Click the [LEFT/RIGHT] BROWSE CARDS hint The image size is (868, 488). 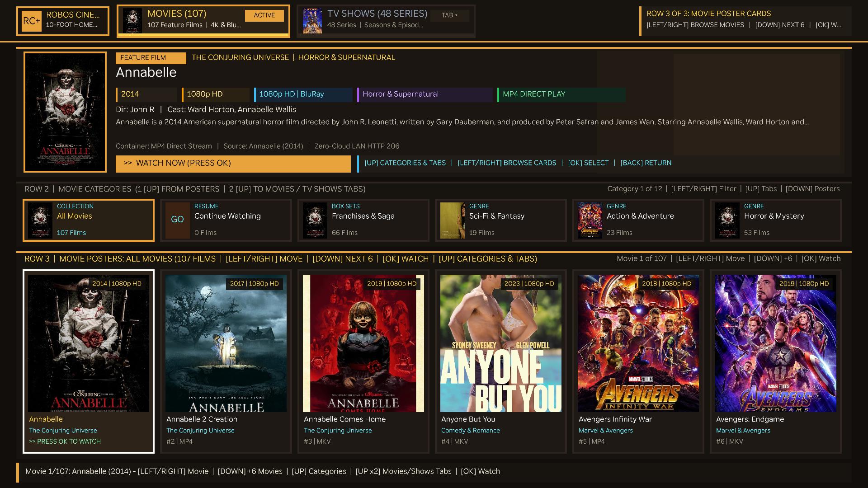point(507,163)
